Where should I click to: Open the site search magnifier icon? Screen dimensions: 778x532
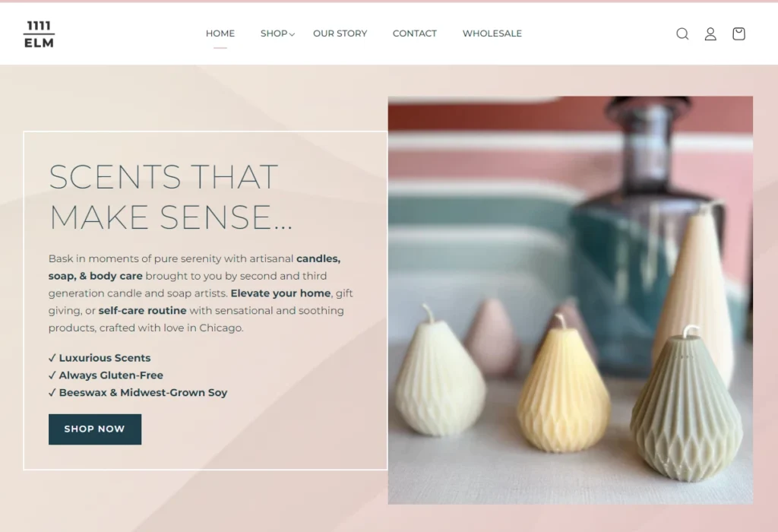[x=682, y=33]
